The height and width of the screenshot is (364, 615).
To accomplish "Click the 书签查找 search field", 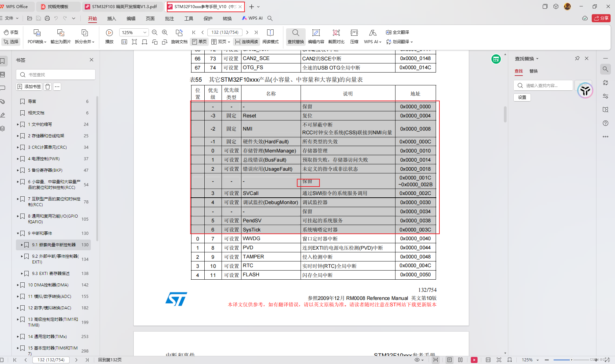I will 56,75.
